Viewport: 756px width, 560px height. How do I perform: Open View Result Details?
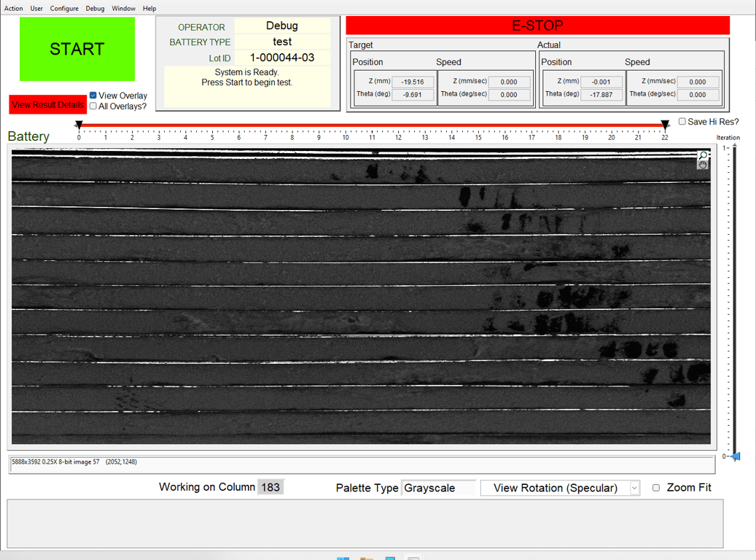click(x=47, y=105)
